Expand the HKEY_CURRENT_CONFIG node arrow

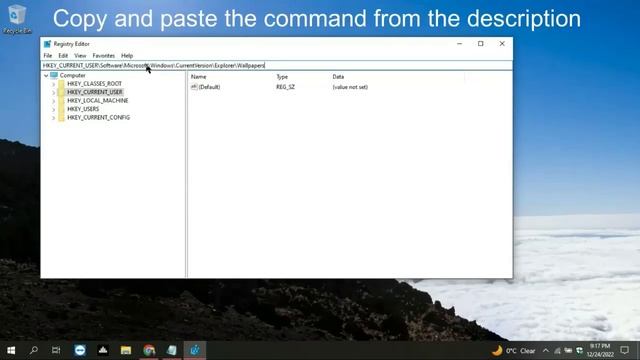53,118
